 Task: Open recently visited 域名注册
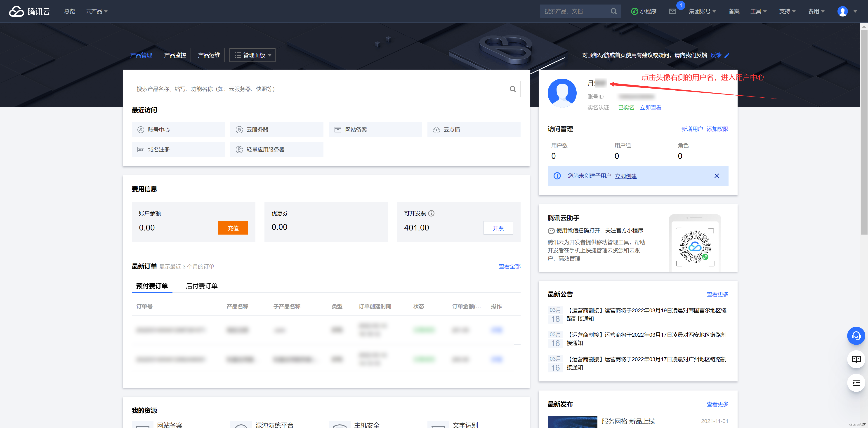point(178,150)
